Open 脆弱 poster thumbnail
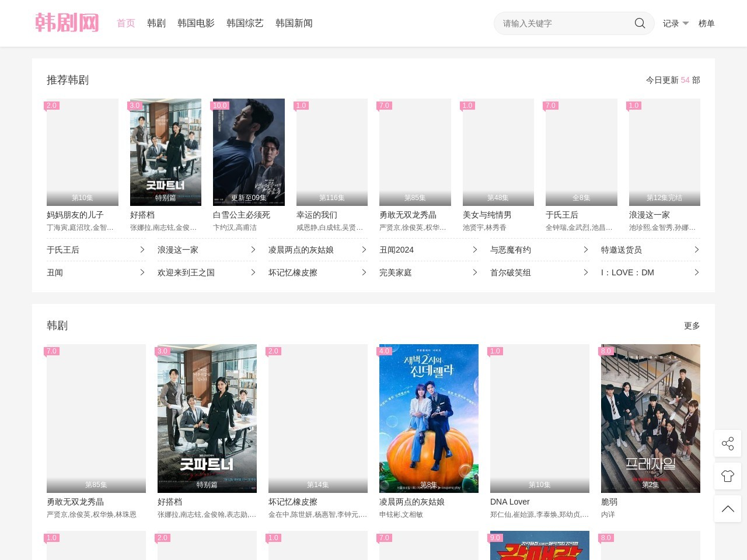Viewport: 747px width, 560px height. (x=651, y=418)
